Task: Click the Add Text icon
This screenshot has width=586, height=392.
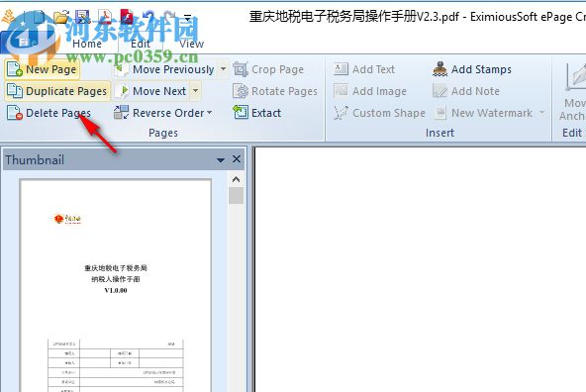Action: 341,68
